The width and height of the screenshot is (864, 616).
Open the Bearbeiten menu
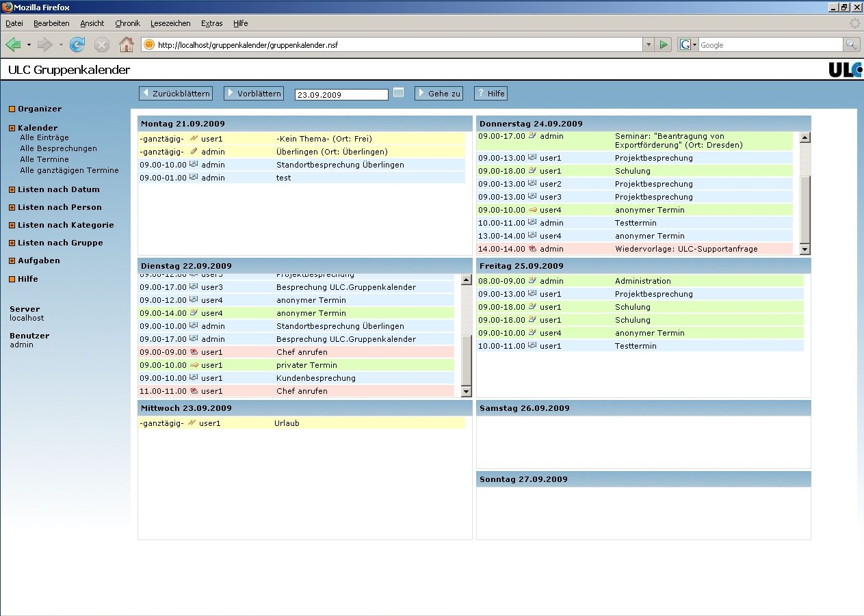point(51,23)
